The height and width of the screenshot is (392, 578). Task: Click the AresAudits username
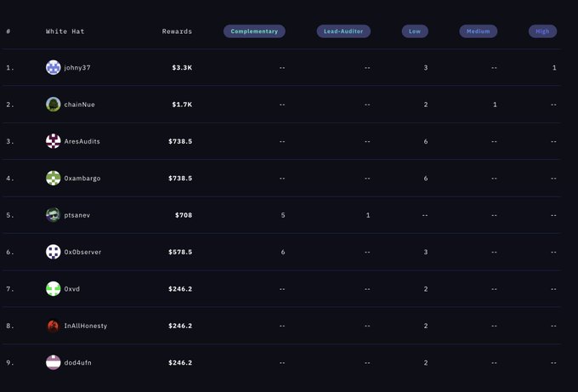(82, 141)
